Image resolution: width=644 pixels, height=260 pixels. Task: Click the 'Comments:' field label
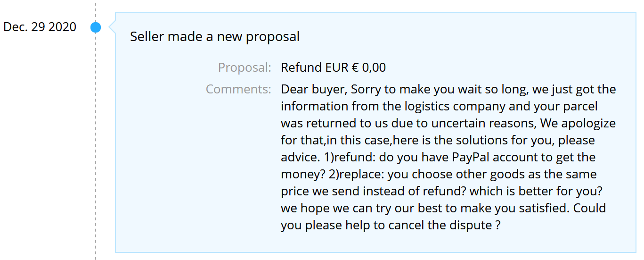(x=238, y=89)
